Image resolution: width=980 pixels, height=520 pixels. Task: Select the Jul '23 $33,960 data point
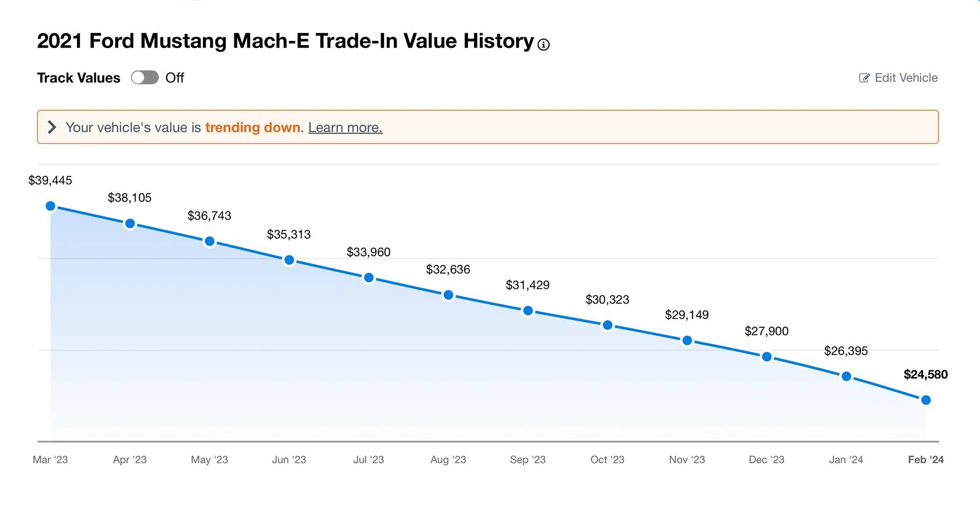click(x=369, y=278)
